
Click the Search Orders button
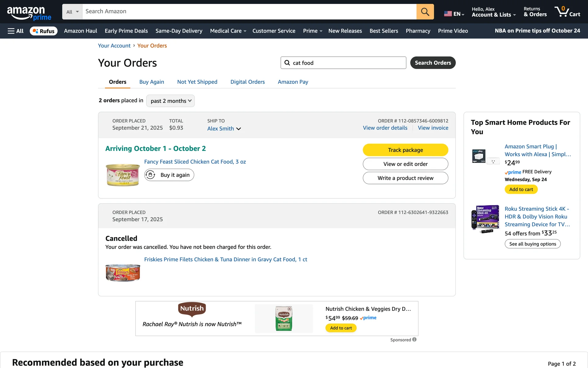tap(433, 63)
